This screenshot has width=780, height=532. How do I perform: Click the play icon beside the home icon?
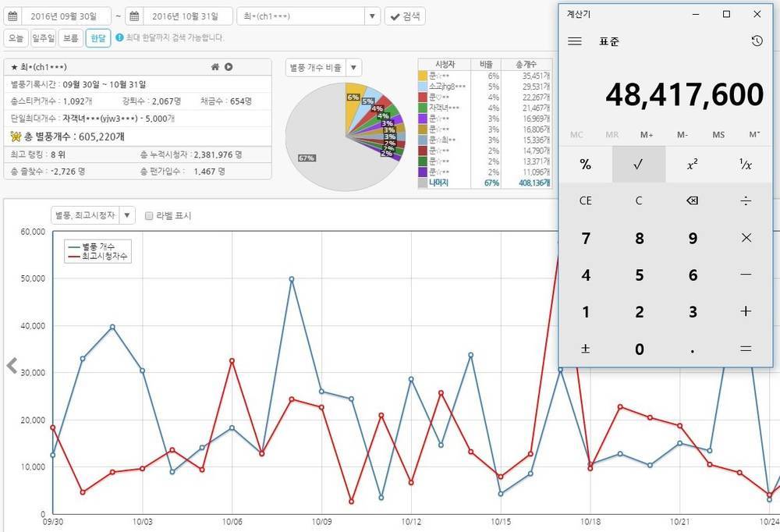coord(229,67)
